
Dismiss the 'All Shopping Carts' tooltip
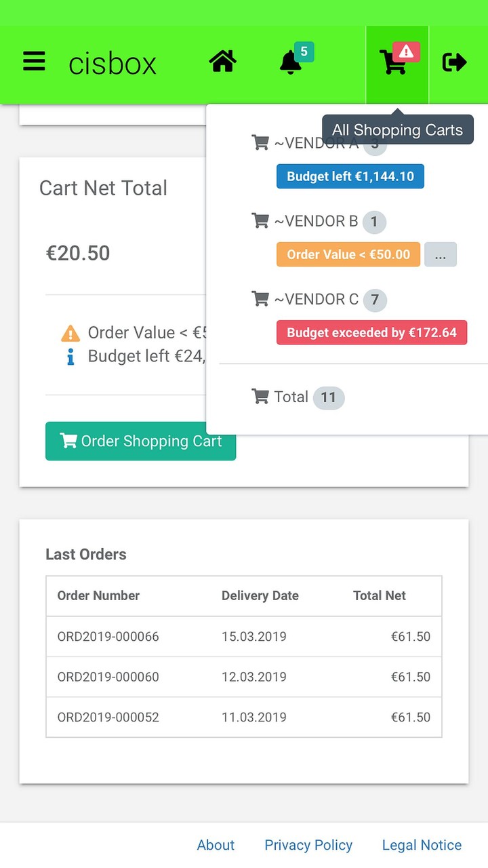(x=397, y=129)
